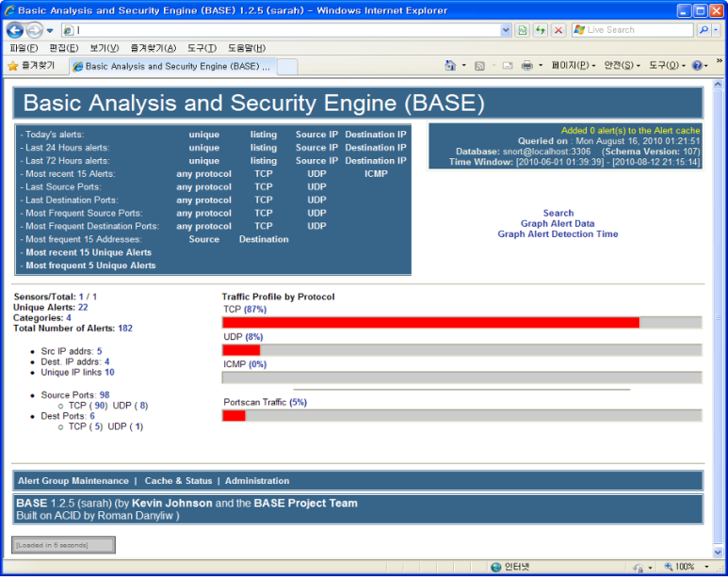Open Graph Alert Detection Time link
728x577 pixels.
click(558, 234)
